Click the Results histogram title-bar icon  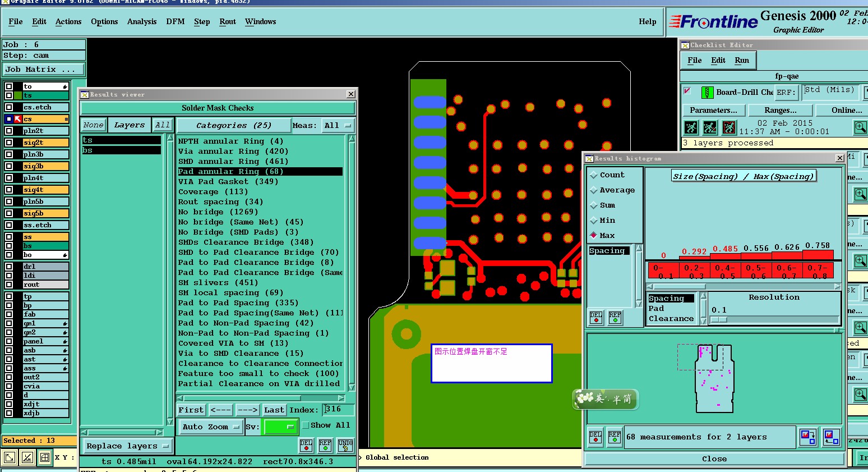[x=589, y=159]
